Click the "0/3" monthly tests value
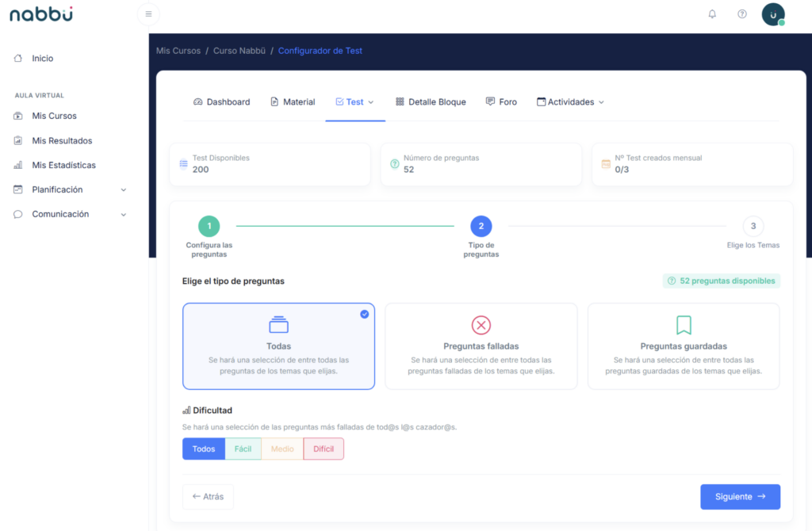The image size is (812, 531). click(622, 170)
